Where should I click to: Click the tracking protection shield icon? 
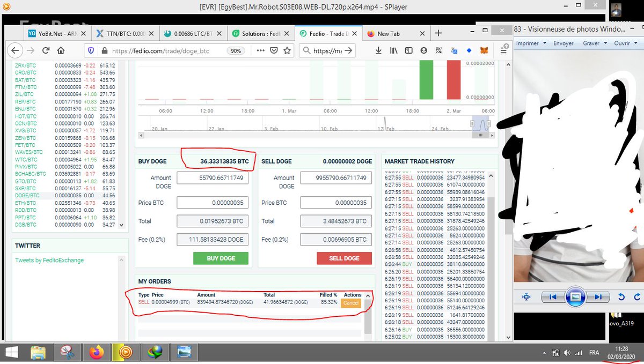pyautogui.click(x=90, y=50)
